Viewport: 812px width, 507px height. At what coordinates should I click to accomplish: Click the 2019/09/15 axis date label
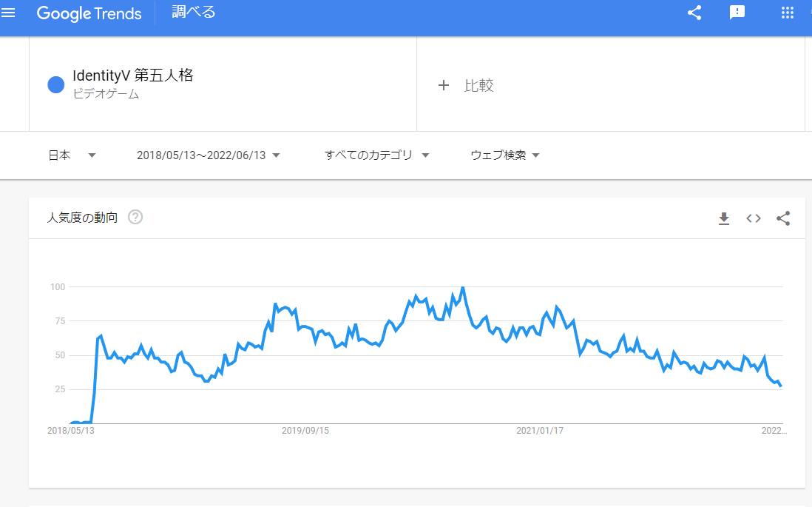pyautogui.click(x=305, y=430)
